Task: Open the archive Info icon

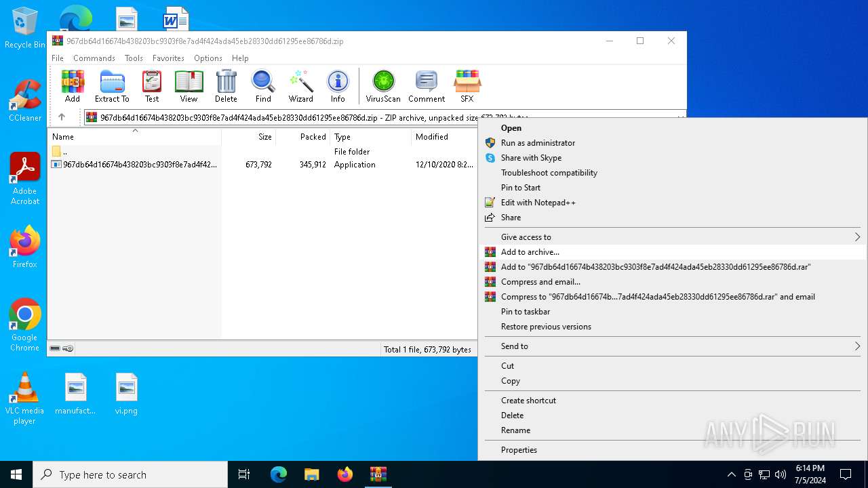Action: [338, 86]
